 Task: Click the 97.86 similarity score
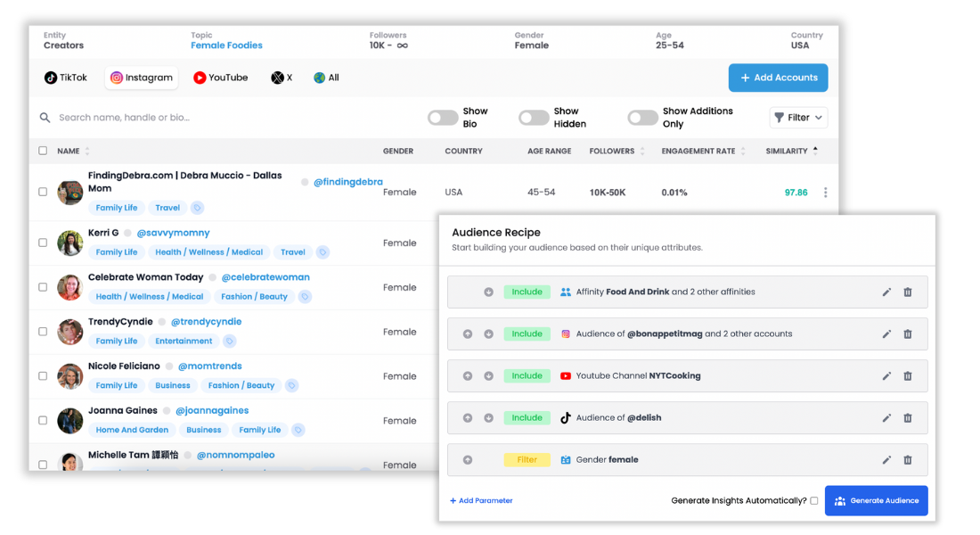796,193
